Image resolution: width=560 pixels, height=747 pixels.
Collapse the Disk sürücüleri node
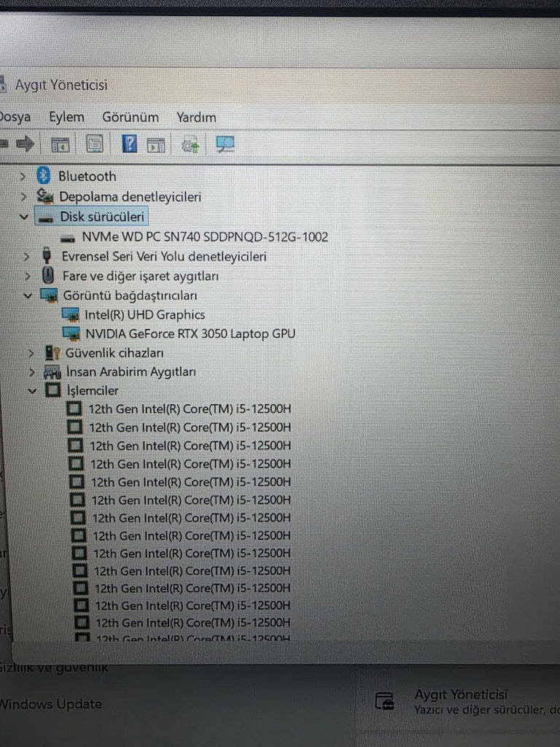(x=24, y=217)
